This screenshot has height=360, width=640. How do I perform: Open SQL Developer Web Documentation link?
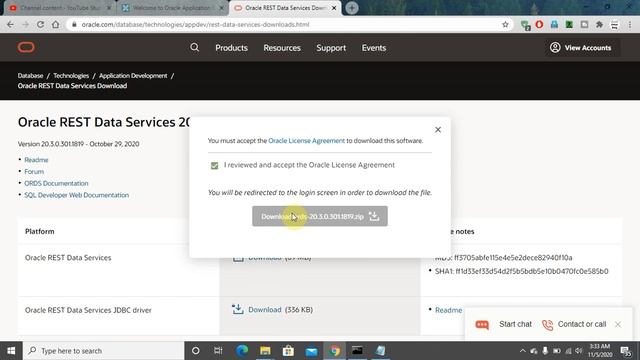[77, 195]
